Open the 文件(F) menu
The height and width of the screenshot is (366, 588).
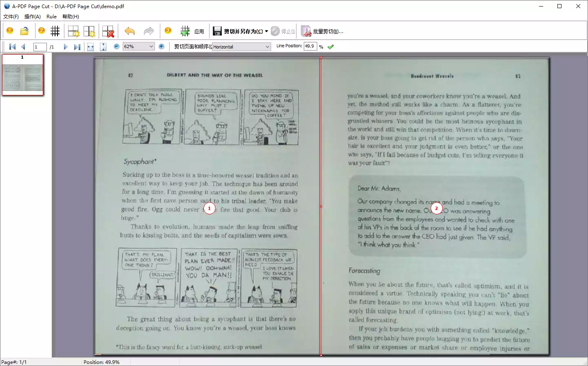11,17
